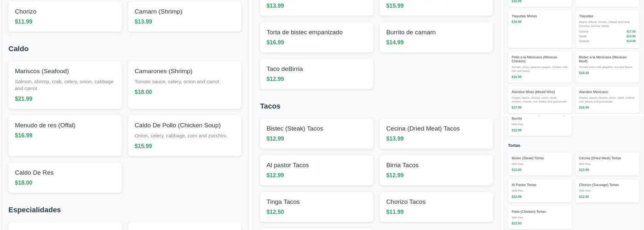
Task: Open the Tlayudas Mixtas card
Action: click(x=540, y=29)
